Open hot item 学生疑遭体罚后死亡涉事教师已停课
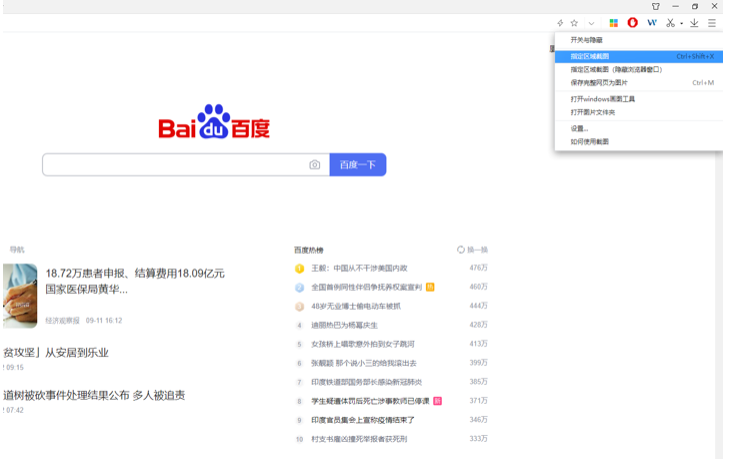Viewport: 730px width, 462px height. click(x=370, y=401)
